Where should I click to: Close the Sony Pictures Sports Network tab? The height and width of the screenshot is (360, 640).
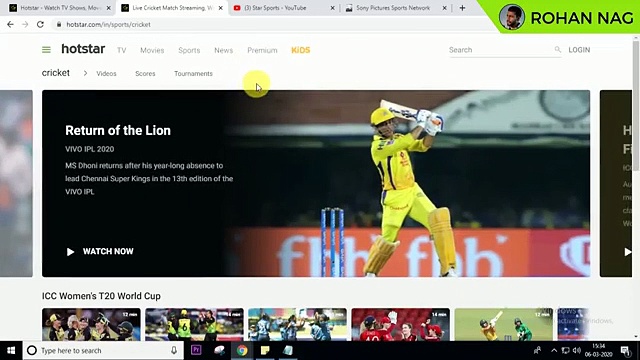444,8
